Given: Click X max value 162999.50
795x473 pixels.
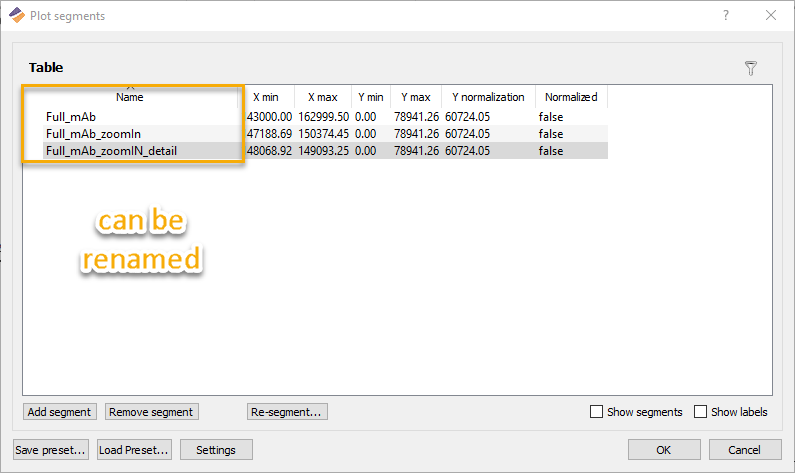Looking at the screenshot, I should pyautogui.click(x=323, y=117).
